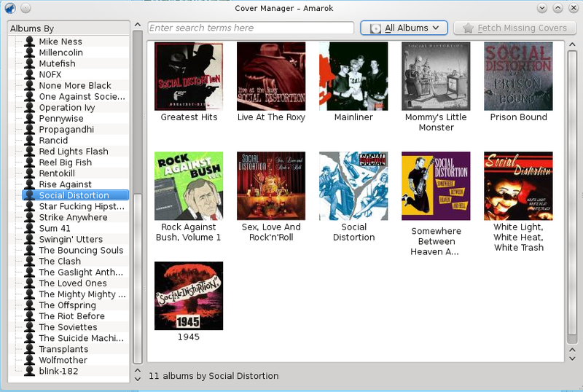Select Sex, Love And Rock'n'Roll cover
583x392 pixels.
tap(271, 186)
